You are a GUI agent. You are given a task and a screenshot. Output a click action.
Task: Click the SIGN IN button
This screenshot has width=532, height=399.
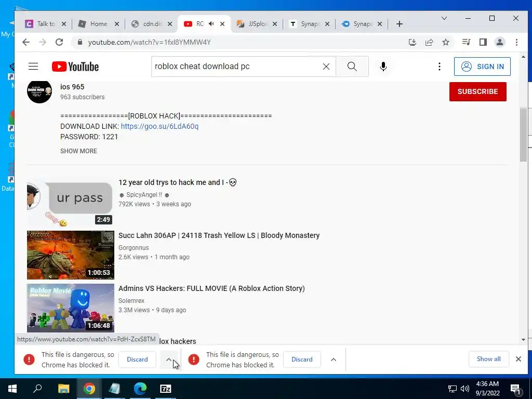tap(482, 66)
